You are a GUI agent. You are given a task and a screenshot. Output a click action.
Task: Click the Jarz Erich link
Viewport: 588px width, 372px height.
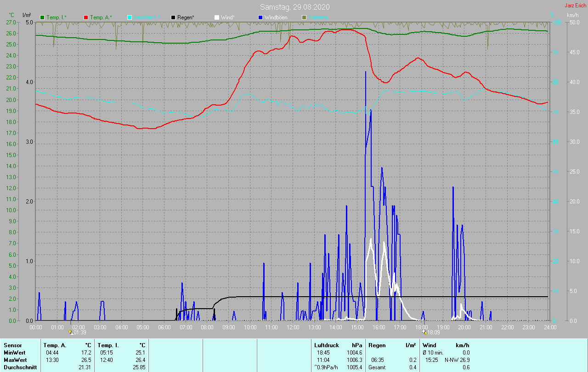[575, 6]
